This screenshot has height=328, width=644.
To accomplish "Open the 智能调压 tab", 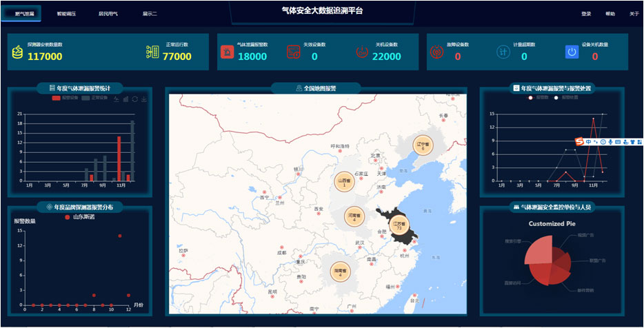I will point(66,14).
